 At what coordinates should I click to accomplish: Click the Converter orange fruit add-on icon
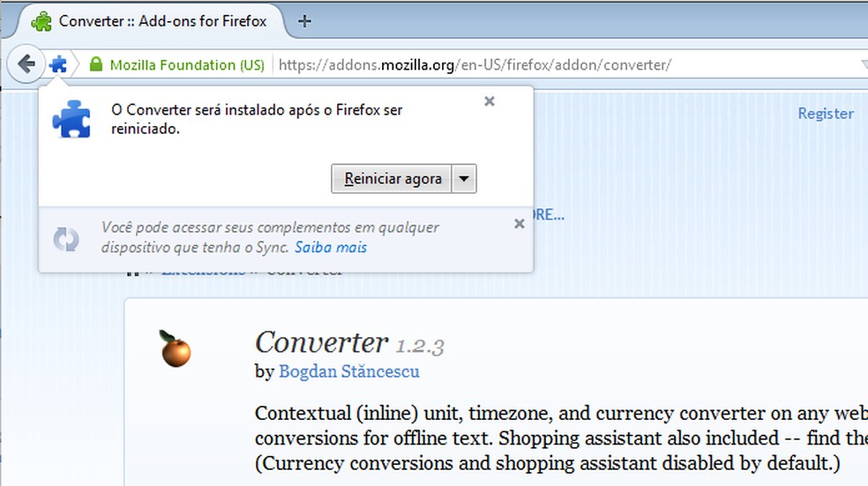pos(176,349)
